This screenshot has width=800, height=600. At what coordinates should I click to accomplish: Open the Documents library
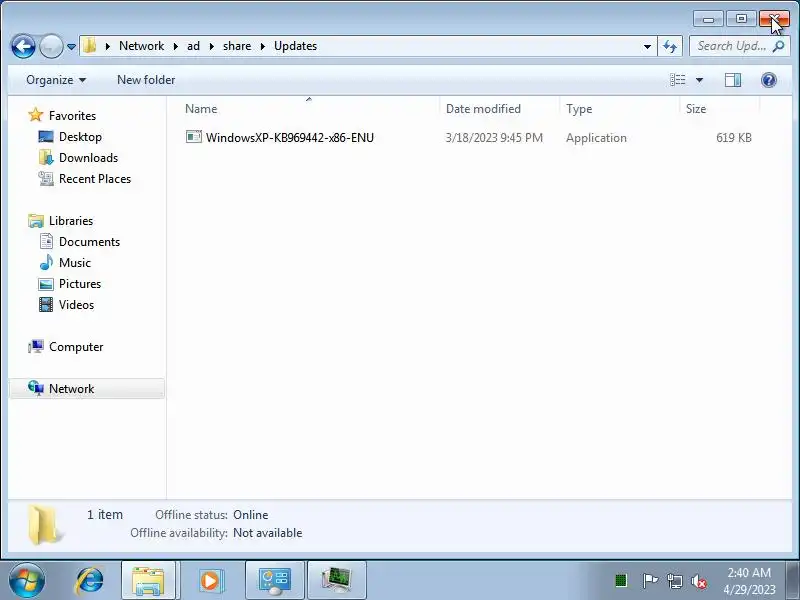[x=89, y=241]
